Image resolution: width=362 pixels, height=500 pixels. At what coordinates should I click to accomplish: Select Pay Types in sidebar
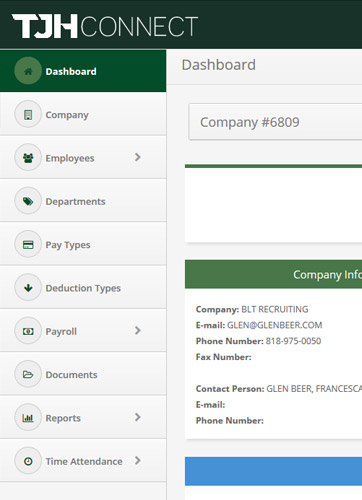pos(83,244)
